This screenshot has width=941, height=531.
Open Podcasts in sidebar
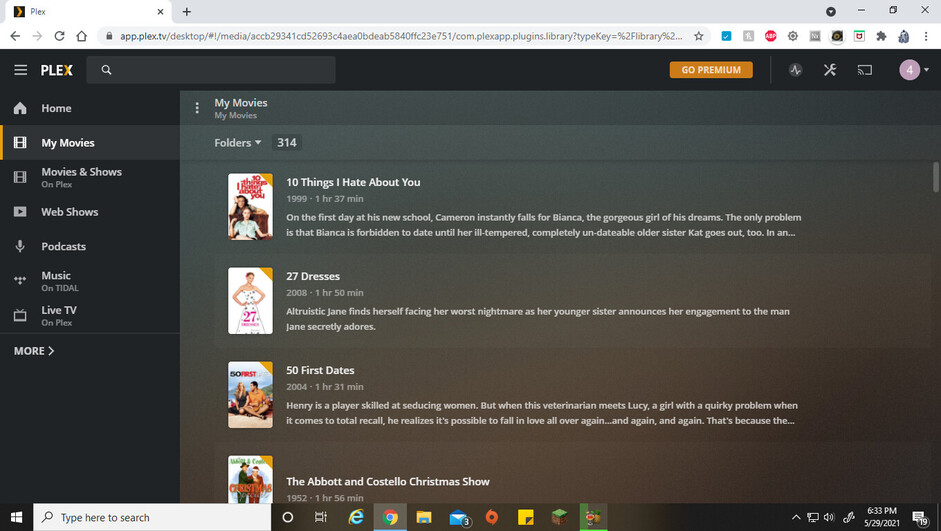90,247
